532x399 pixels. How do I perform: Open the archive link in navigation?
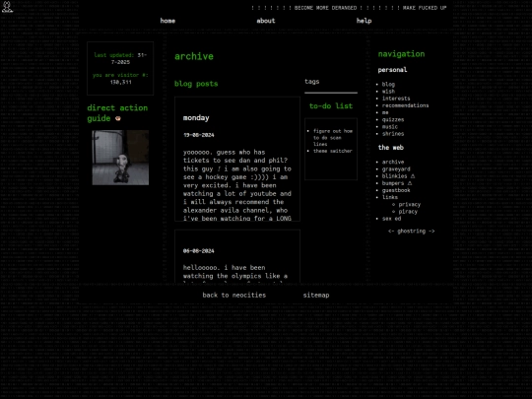[393, 163]
